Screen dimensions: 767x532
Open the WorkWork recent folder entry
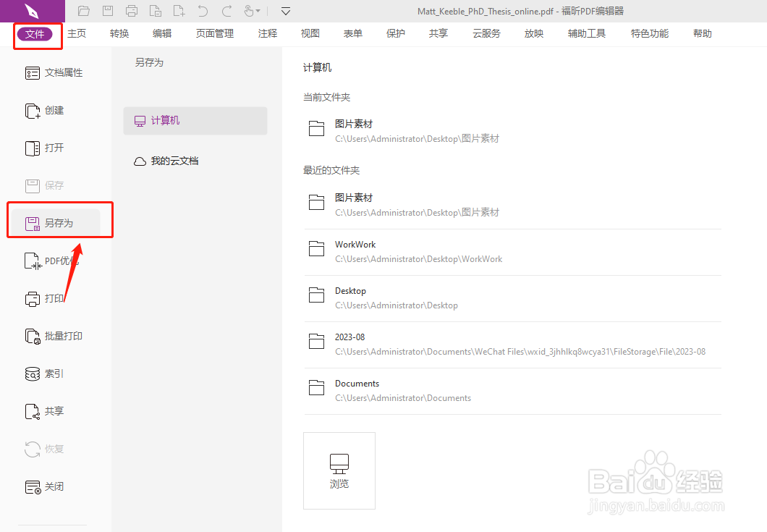click(355, 251)
